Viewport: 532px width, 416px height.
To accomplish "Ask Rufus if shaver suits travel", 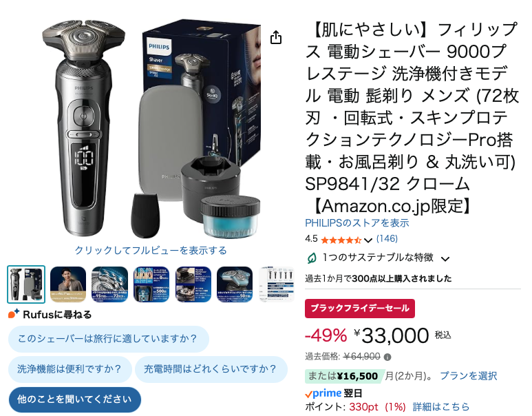I will (109, 339).
